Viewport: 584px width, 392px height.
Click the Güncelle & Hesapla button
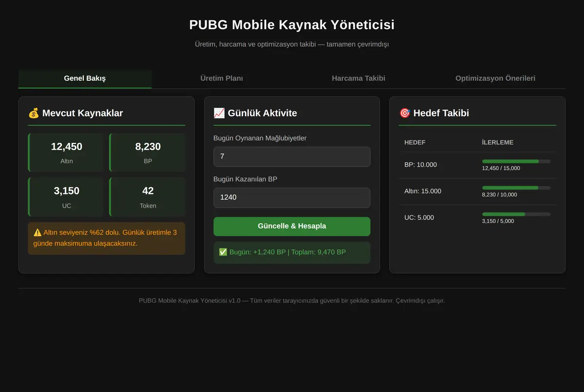pos(292,226)
